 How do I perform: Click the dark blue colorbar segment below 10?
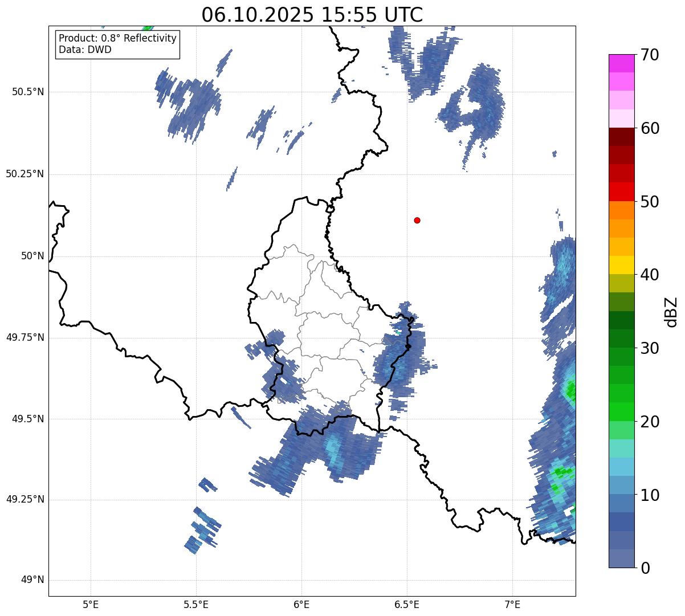(622, 521)
